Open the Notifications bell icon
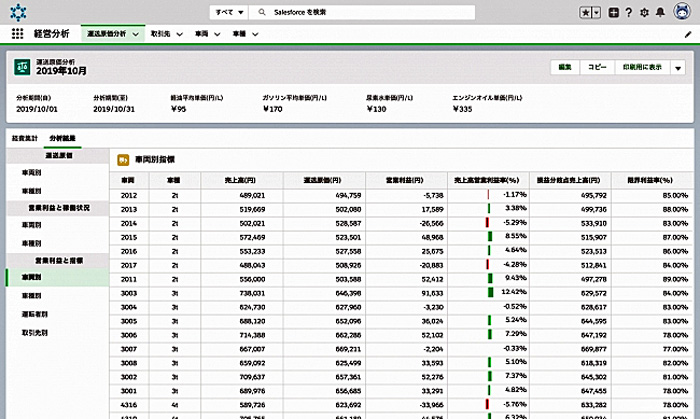Screen dimensions: 700x419 [660, 12]
